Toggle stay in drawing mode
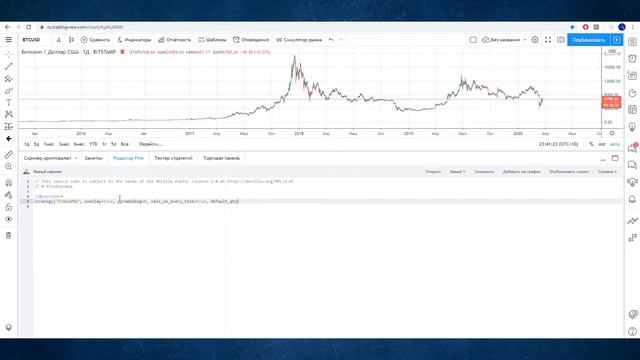 tap(9, 195)
